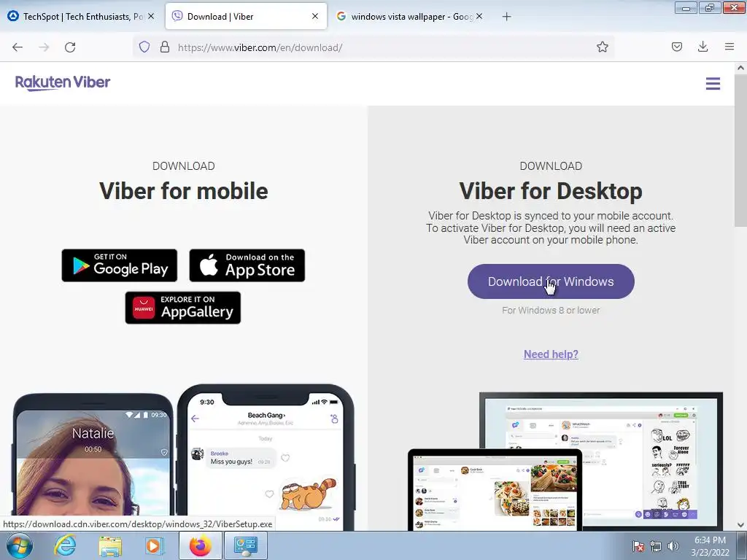747x560 pixels.
Task: Click the forward navigation arrow
Action: [44, 47]
